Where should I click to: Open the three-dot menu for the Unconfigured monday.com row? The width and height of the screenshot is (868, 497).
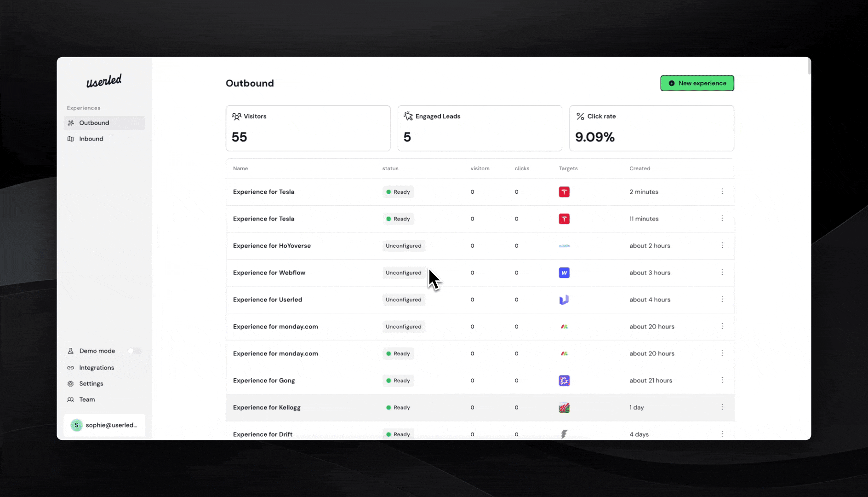pos(722,326)
